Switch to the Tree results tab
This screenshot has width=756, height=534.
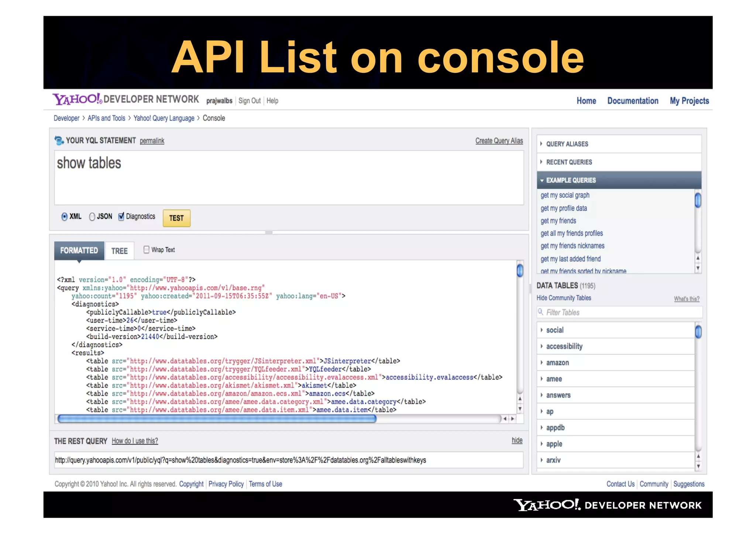click(120, 251)
